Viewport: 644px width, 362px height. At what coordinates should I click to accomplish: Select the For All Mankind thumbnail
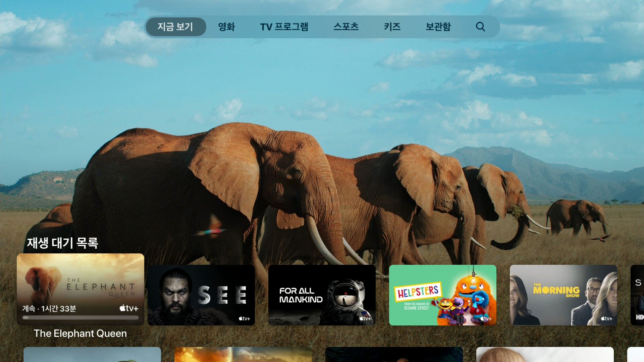pos(322,295)
